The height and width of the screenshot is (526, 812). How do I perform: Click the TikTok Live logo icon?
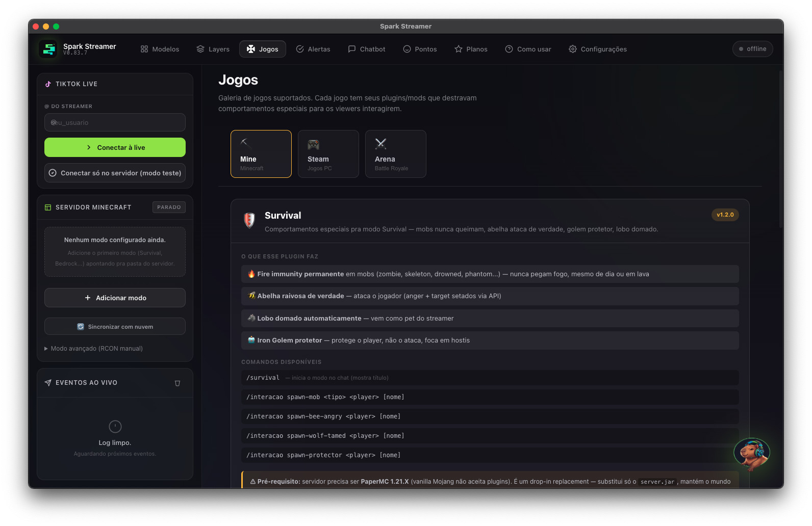(x=48, y=84)
